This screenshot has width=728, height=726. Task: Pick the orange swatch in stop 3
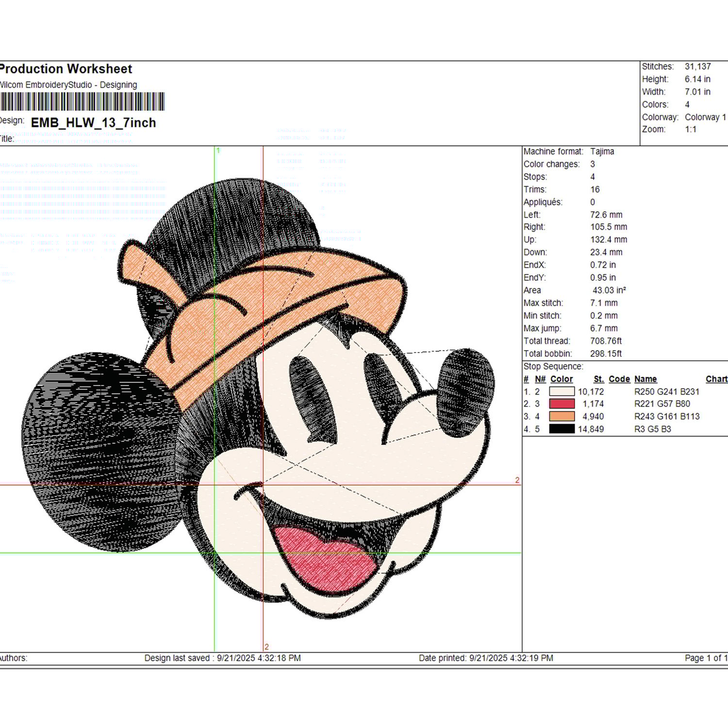[562, 416]
